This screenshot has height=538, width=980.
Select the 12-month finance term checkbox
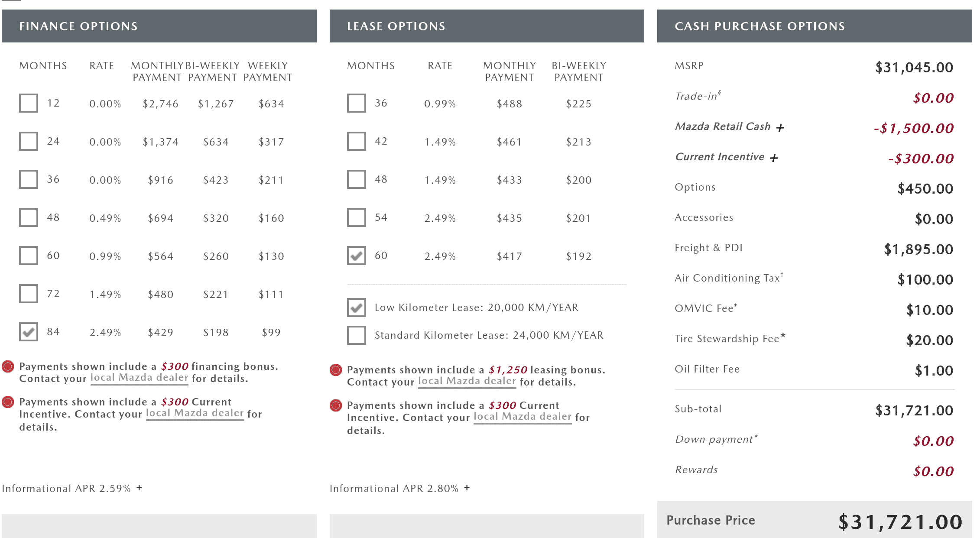coord(29,103)
